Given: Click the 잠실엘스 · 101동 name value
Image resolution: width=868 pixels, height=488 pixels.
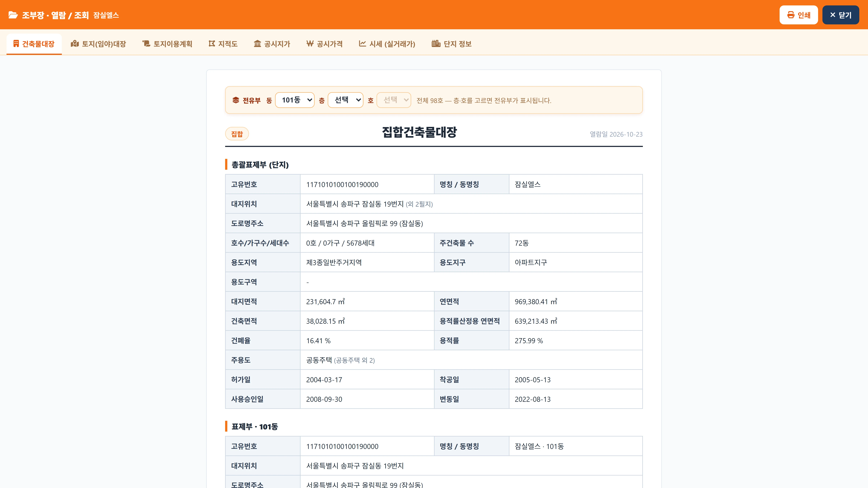Looking at the screenshot, I should [x=539, y=446].
